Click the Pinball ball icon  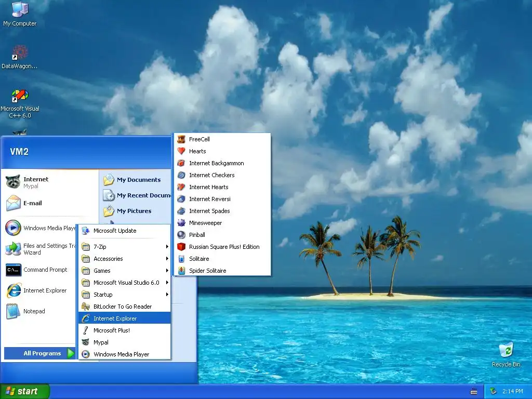point(181,235)
